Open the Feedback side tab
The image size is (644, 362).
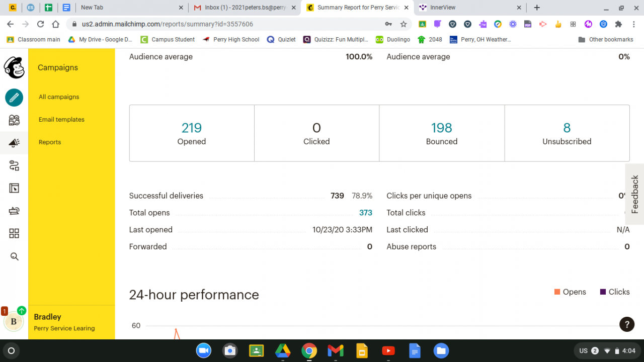[x=634, y=194]
